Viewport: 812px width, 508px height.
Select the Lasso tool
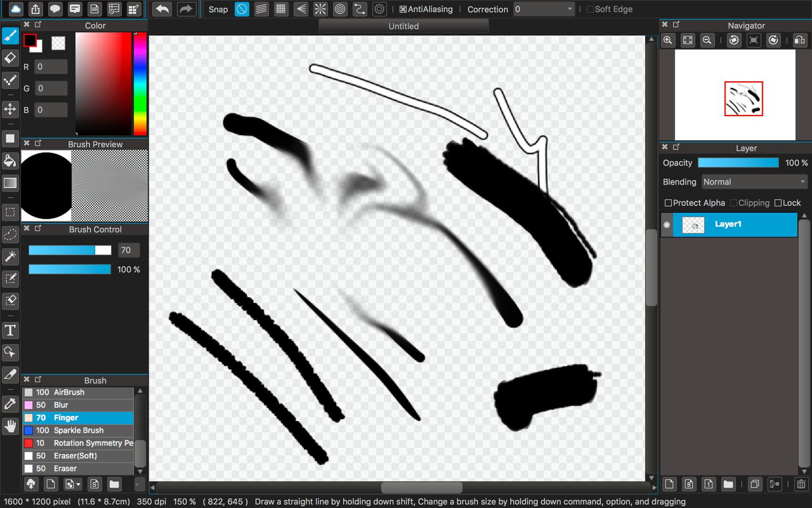(x=10, y=234)
